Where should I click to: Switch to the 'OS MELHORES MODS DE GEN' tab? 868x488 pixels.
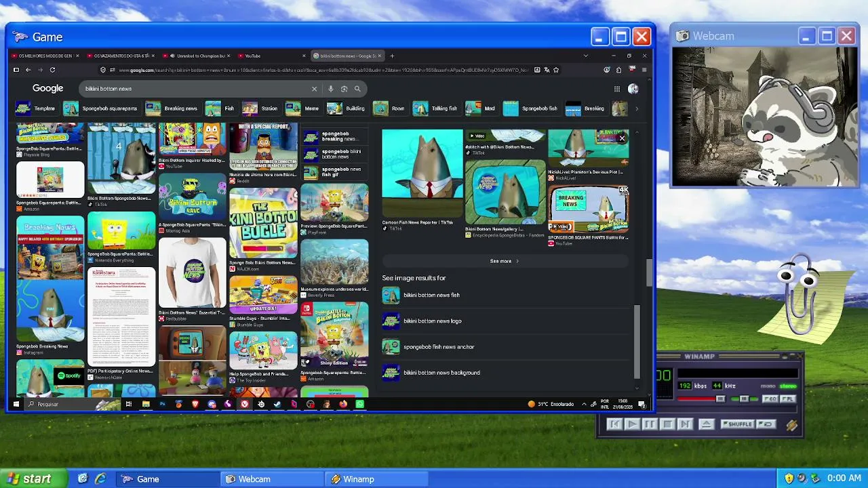point(46,56)
